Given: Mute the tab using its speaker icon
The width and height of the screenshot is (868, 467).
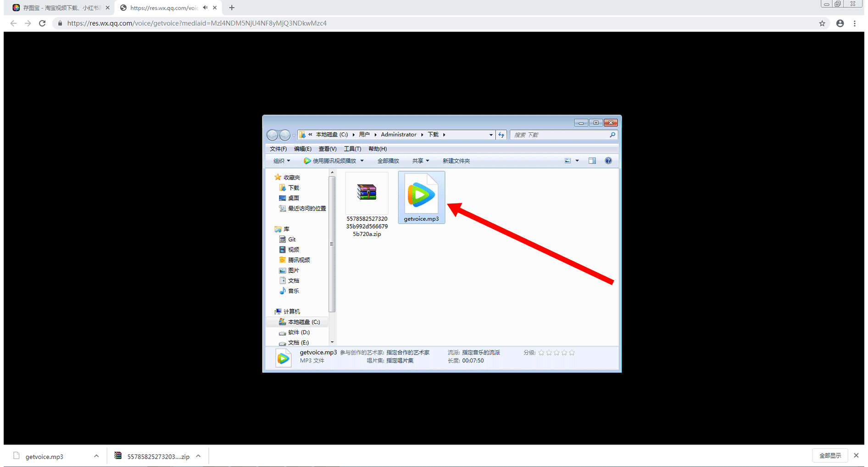Looking at the screenshot, I should [x=205, y=8].
